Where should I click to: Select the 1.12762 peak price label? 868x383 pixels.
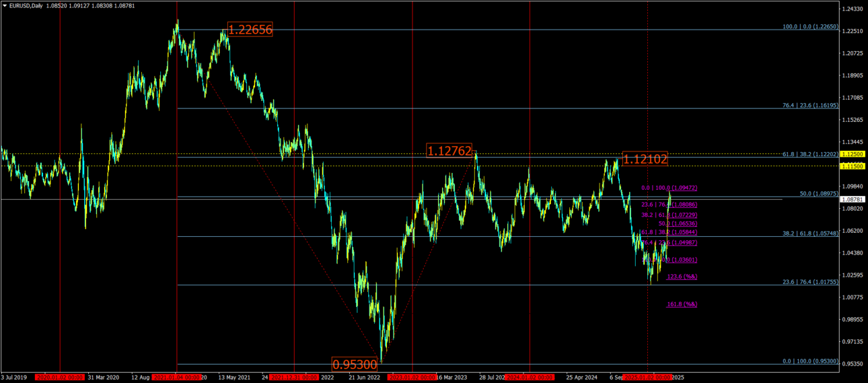tap(449, 151)
